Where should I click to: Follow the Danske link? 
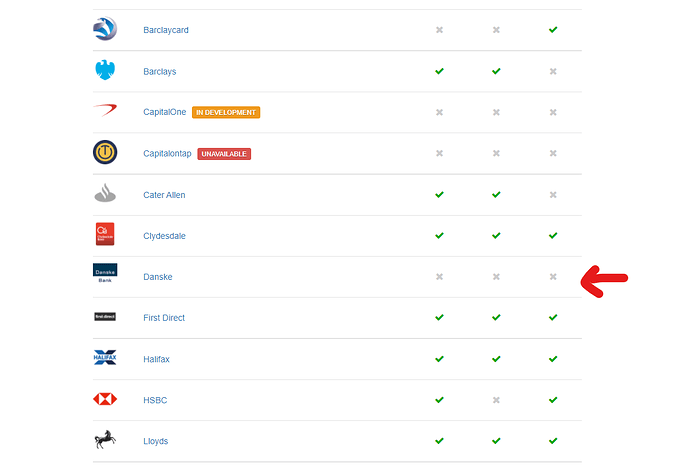pos(158,277)
